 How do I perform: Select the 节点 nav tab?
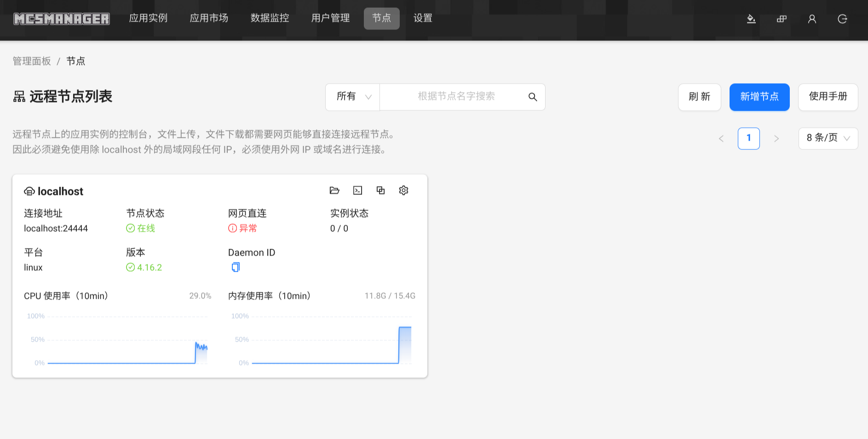(381, 18)
